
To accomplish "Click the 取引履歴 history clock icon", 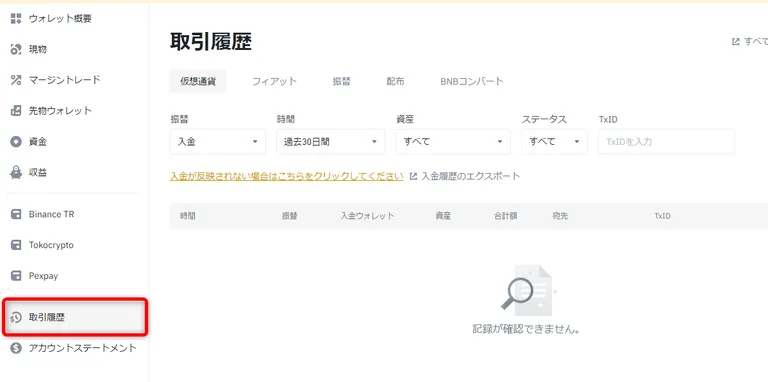I will pyautogui.click(x=16, y=317).
